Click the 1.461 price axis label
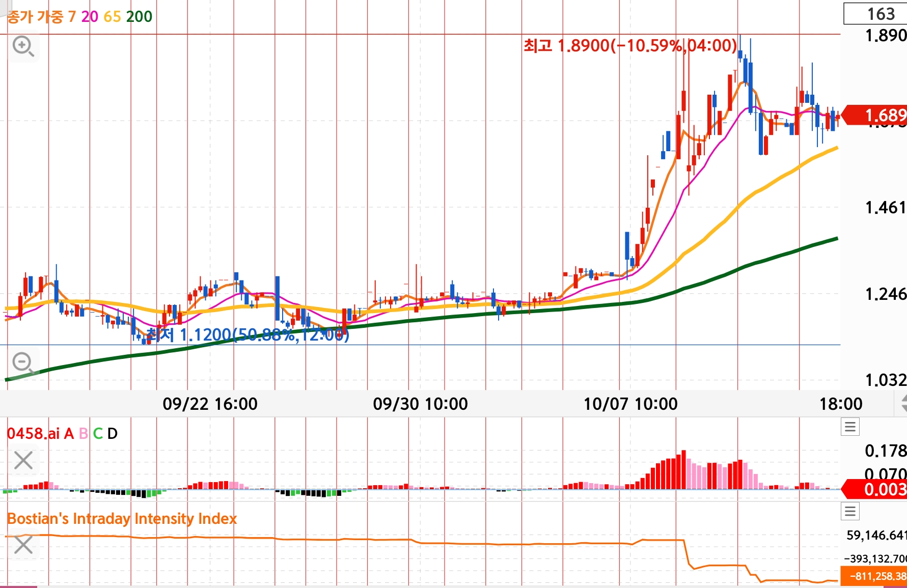Image resolution: width=907 pixels, height=588 pixels. click(x=886, y=208)
